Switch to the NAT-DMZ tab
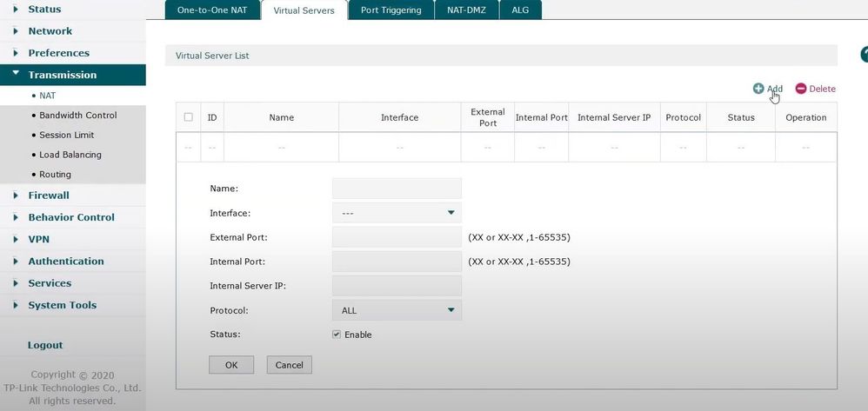Image resolution: width=868 pixels, height=411 pixels. pos(466,10)
